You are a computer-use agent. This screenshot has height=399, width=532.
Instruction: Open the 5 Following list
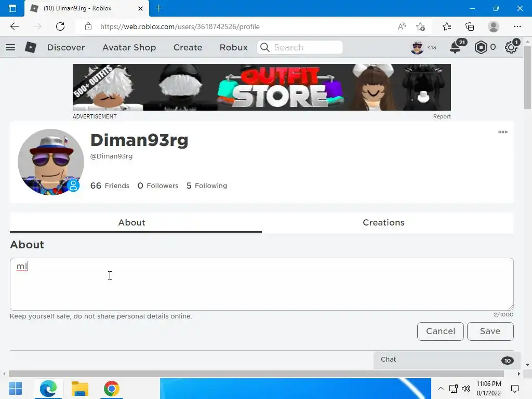(207, 185)
